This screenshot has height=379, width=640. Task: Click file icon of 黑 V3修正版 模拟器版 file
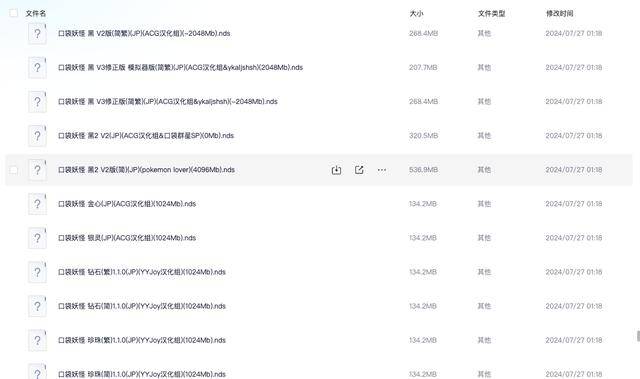37,67
